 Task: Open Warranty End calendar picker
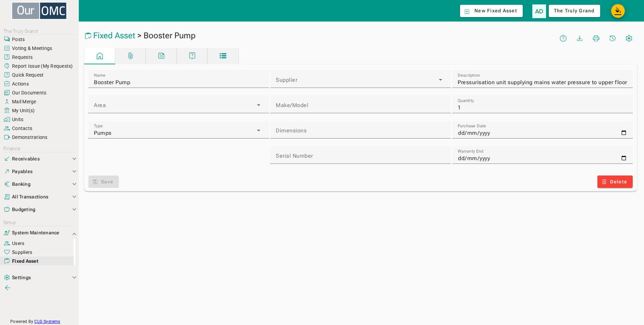[x=624, y=158]
